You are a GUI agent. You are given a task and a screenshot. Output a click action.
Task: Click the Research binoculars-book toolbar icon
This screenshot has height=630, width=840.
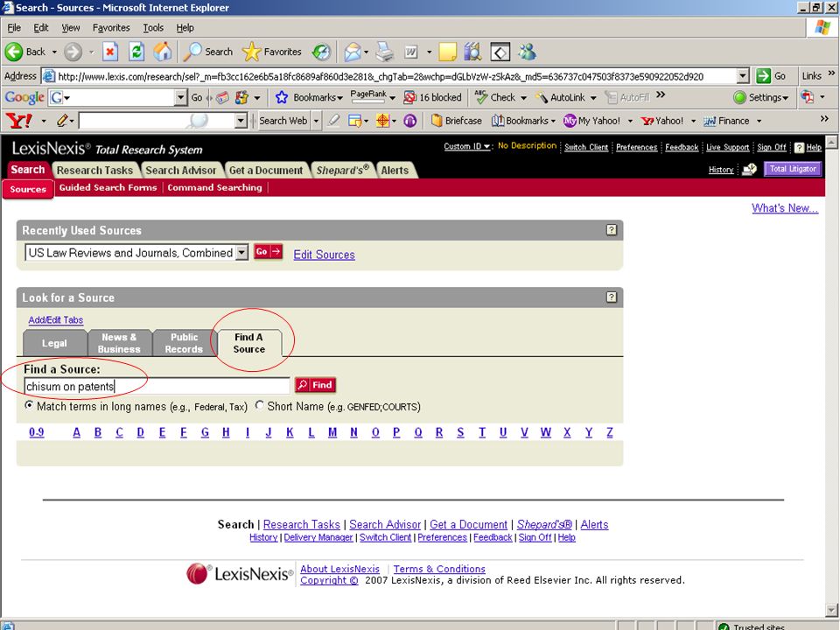click(472, 52)
